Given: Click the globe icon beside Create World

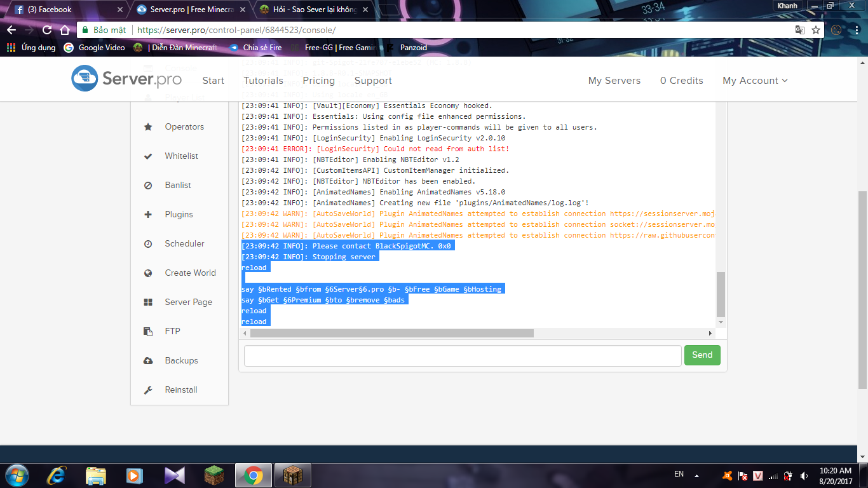Looking at the screenshot, I should 148,273.
